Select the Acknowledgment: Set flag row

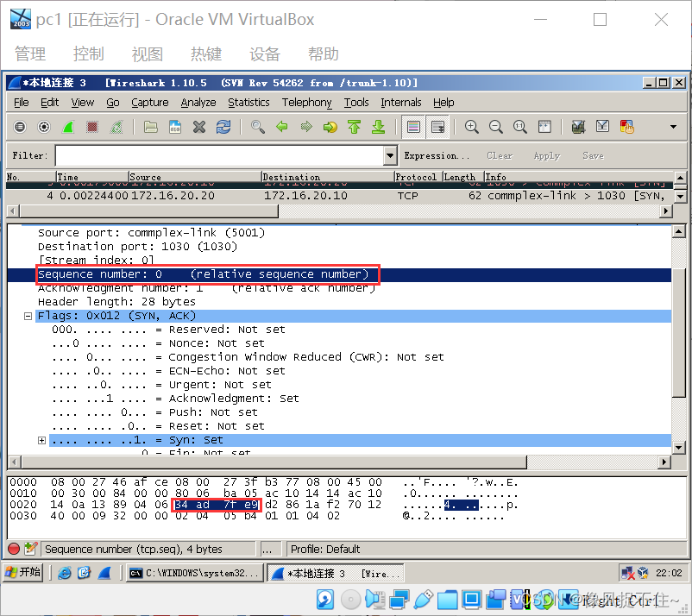pyautogui.click(x=175, y=399)
